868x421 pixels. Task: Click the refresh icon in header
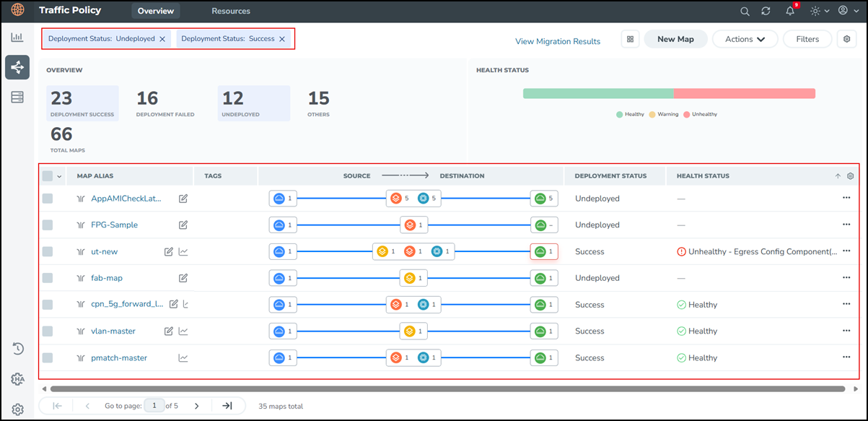(766, 12)
